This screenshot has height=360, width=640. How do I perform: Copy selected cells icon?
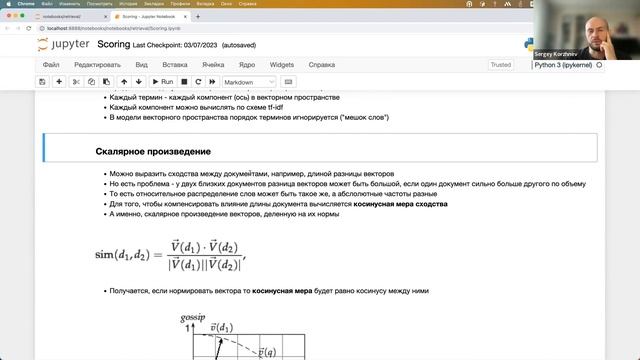(x=91, y=82)
